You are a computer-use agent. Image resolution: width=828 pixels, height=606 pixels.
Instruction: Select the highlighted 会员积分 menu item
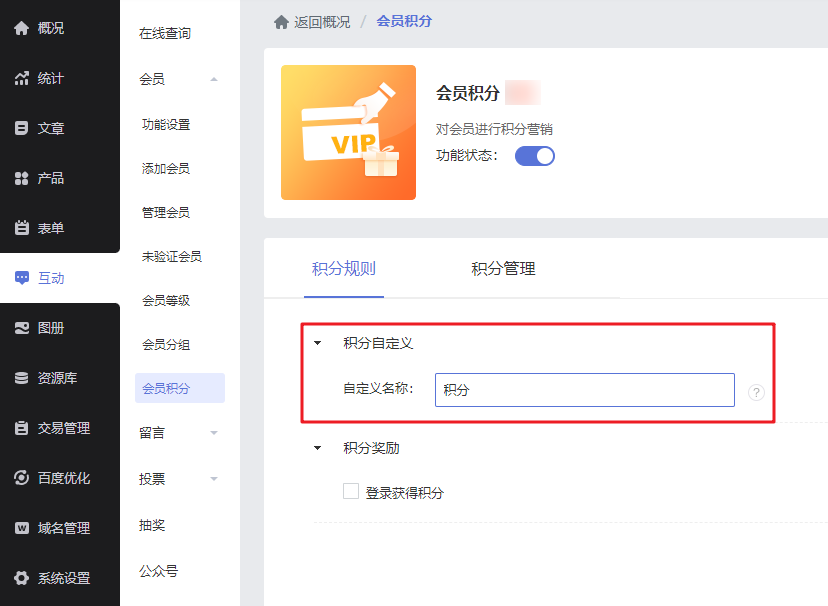180,388
